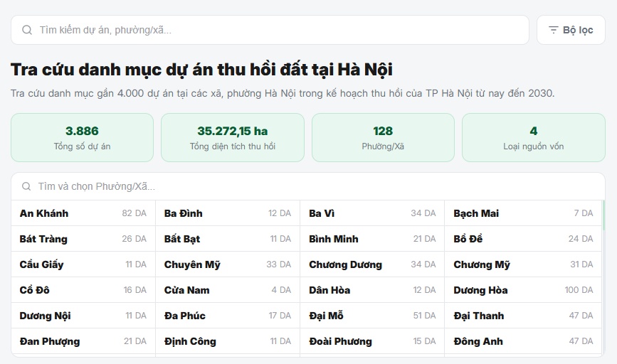Viewport: 617px width, 364px height.
Task: Choose Bất Bạt ward
Action: pos(228,239)
